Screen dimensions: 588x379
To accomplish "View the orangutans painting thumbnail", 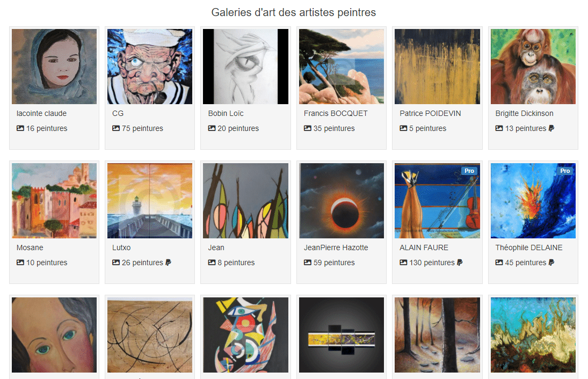I will coord(533,67).
